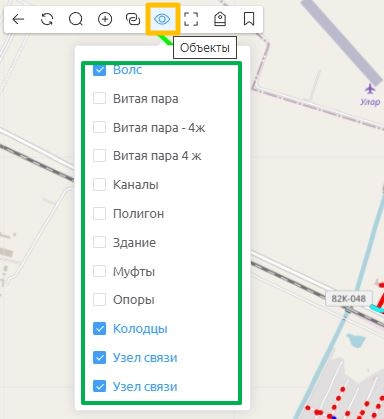The width and height of the screenshot is (384, 419).
Task: Click the fullscreen frame icon
Action: (x=191, y=19)
